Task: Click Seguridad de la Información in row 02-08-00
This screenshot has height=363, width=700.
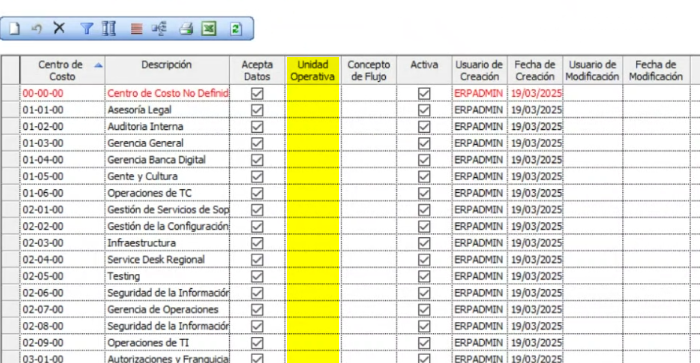Action: point(167,326)
